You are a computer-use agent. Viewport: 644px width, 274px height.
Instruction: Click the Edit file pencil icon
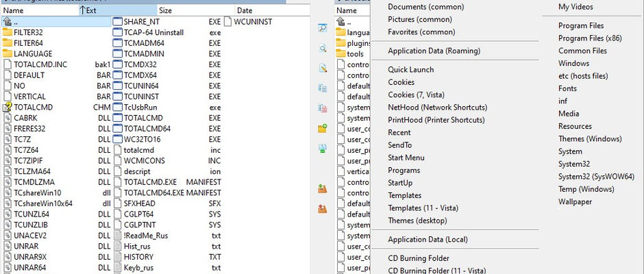[323, 68]
